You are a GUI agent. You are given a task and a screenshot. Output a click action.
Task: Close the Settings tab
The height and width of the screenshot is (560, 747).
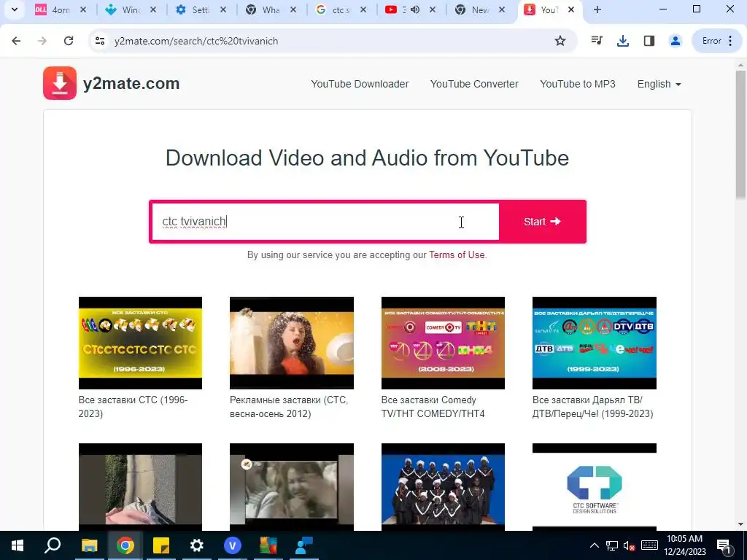(223, 9)
